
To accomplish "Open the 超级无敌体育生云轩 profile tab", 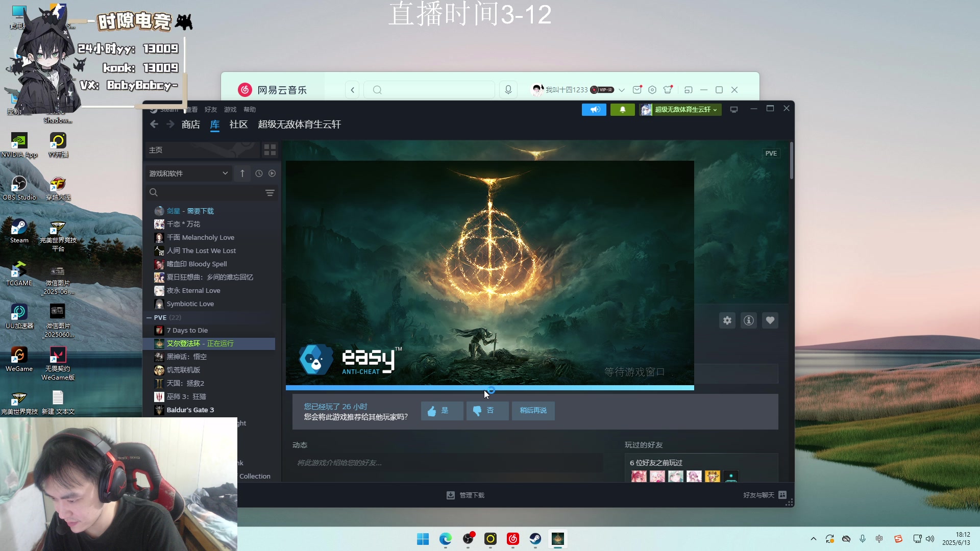I will (x=299, y=124).
